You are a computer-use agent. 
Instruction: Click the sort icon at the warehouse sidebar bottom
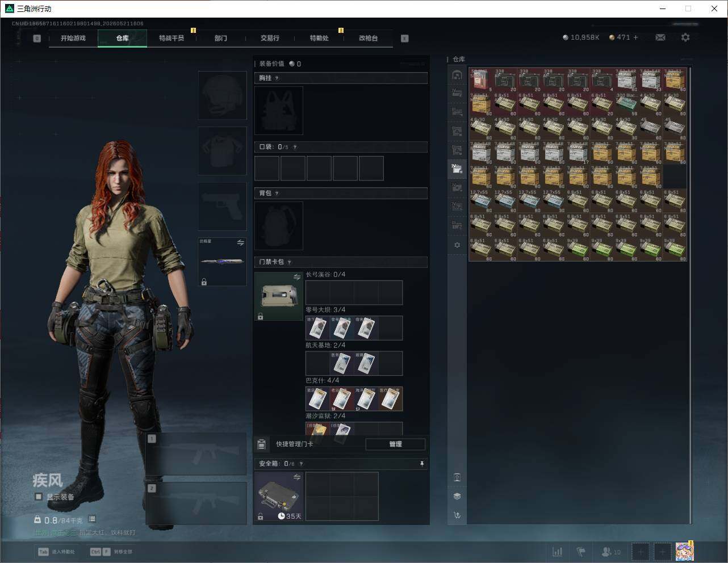point(457,515)
